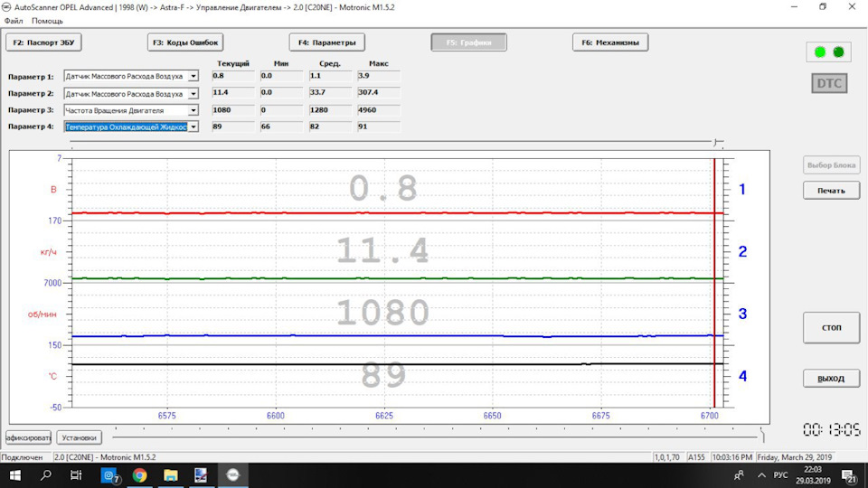868x488 pixels.
Task: Click Параметр 4 min value 66
Action: (x=281, y=127)
